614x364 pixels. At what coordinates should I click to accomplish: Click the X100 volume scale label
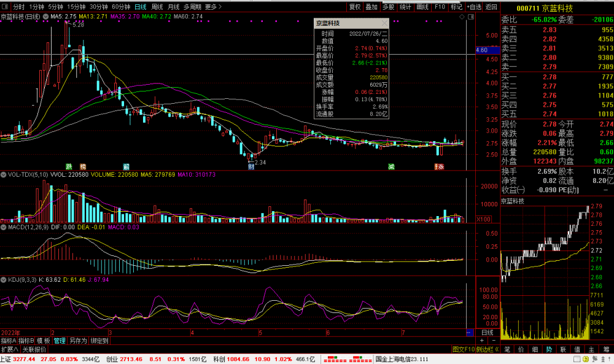pyautogui.click(x=484, y=219)
